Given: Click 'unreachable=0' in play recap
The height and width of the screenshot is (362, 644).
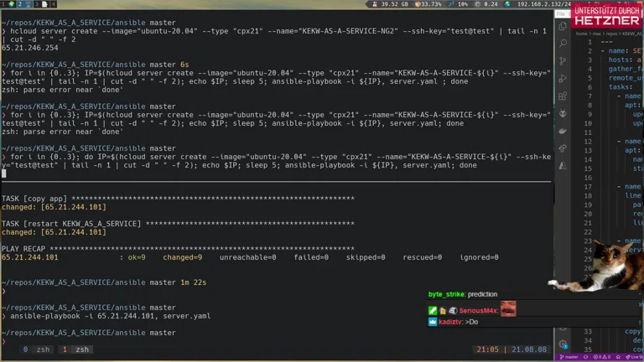Looking at the screenshot, I should pos(247,257).
